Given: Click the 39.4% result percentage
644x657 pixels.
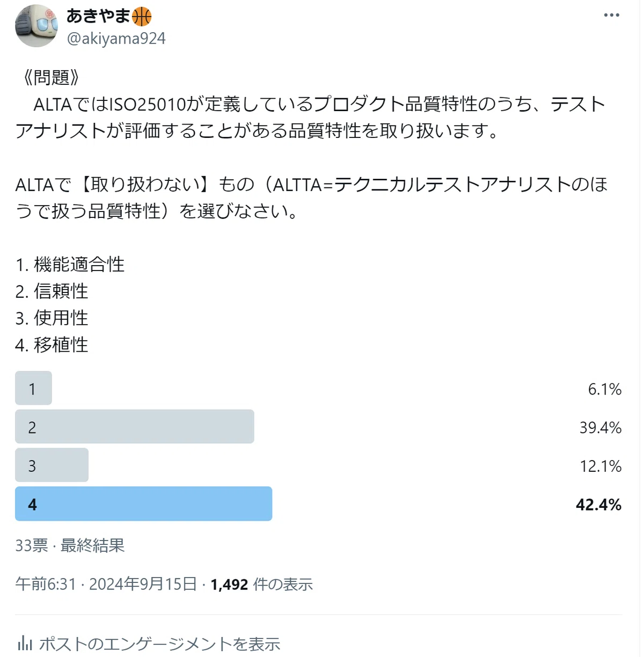Looking at the screenshot, I should pos(600,427).
